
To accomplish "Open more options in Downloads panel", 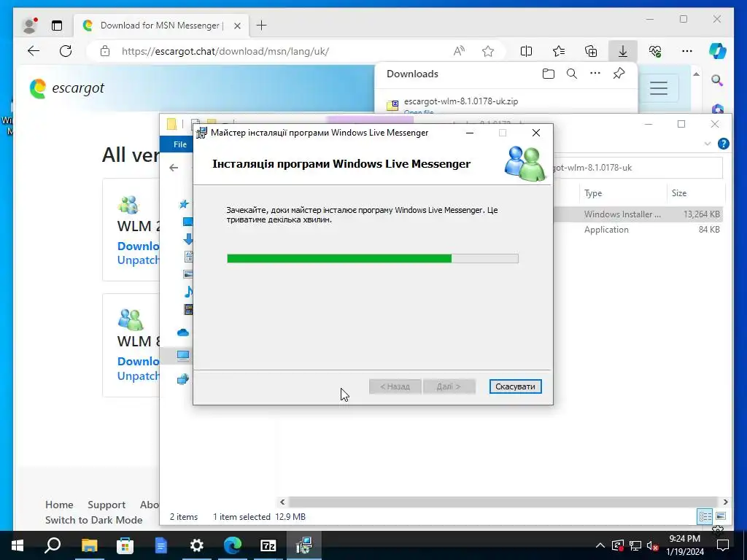I will click(x=595, y=74).
